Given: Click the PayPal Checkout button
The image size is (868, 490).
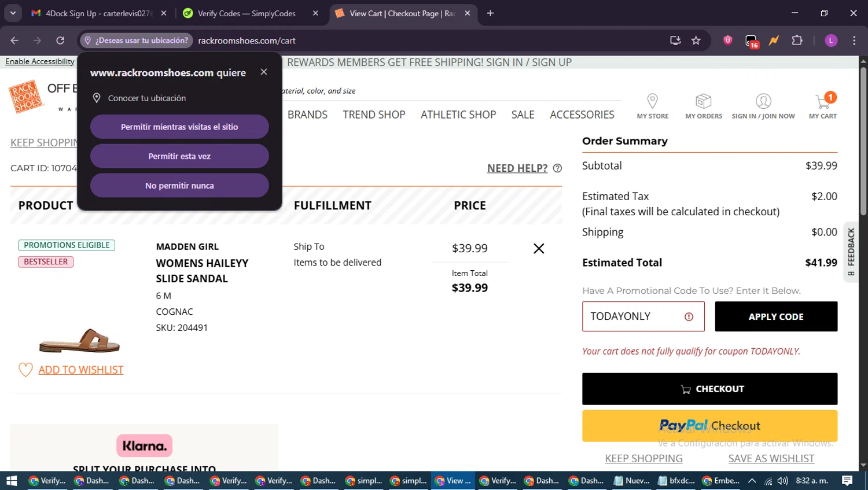Looking at the screenshot, I should (x=709, y=426).
